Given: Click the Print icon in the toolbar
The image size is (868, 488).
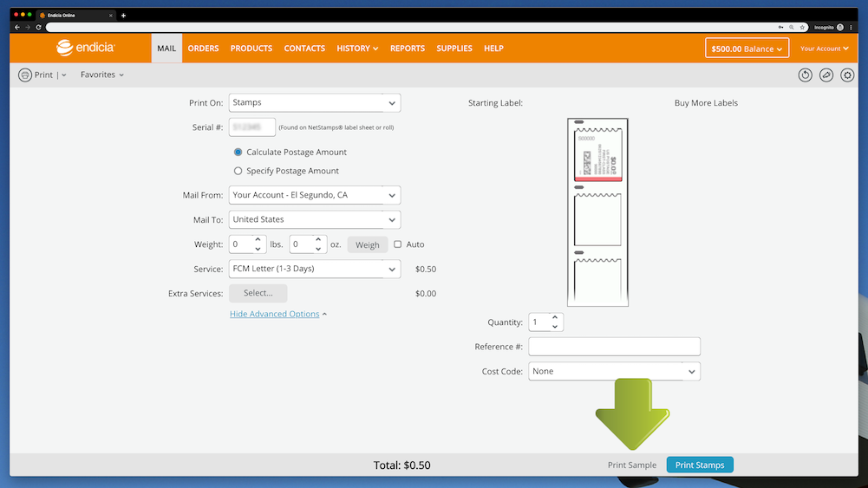Looking at the screenshot, I should (25, 75).
